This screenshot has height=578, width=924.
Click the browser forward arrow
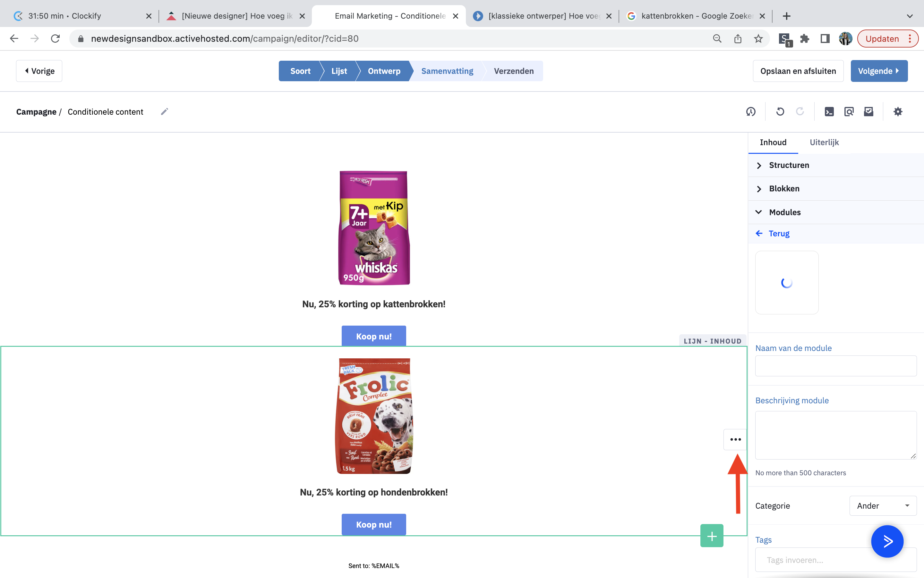(x=35, y=39)
